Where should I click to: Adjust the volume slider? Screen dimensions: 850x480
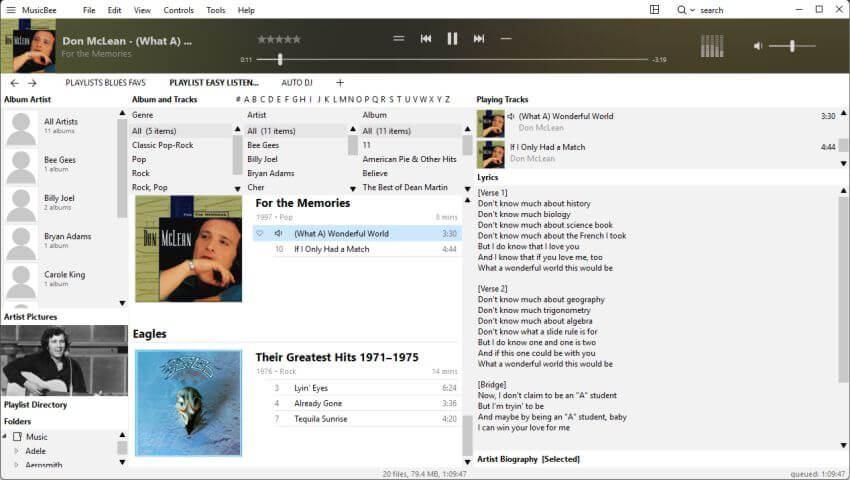tap(792, 46)
